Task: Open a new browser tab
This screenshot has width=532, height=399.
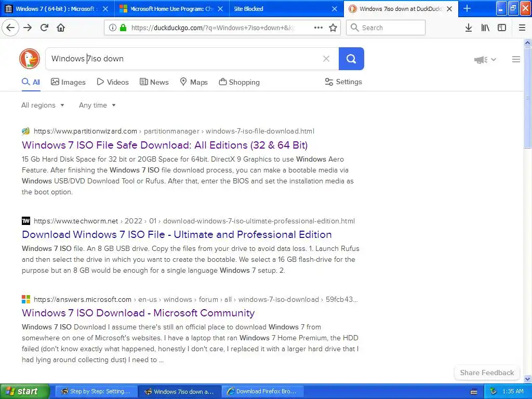Action: [467, 8]
